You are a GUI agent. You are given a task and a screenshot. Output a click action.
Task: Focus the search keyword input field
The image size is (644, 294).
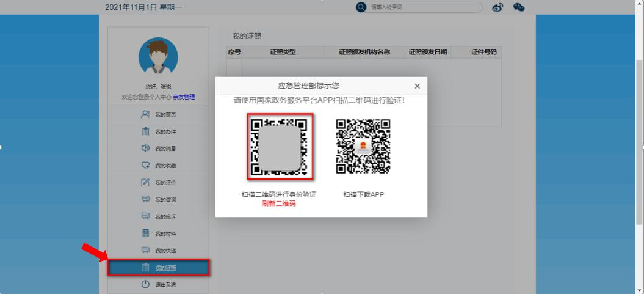[x=425, y=7]
